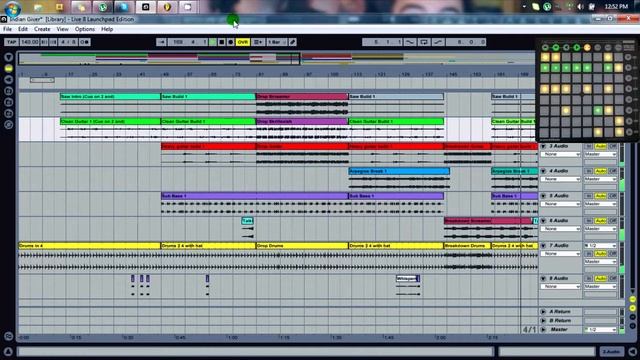The image size is (640, 360).
Task: Select the first Sub Bass 1 clip
Action: (254, 196)
